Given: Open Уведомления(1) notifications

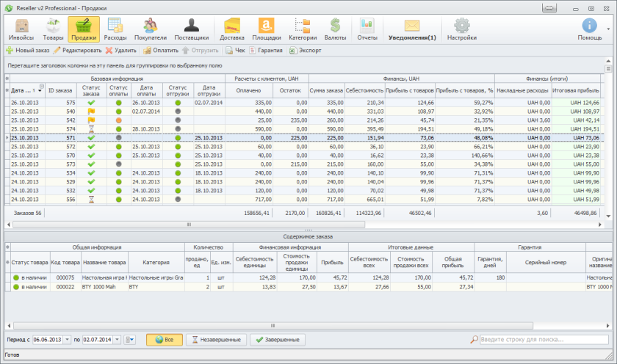Looking at the screenshot, I should tap(411, 29).
